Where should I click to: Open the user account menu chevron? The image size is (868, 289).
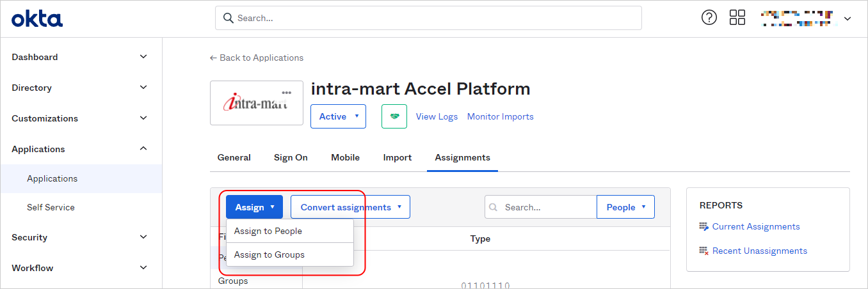[847, 19]
